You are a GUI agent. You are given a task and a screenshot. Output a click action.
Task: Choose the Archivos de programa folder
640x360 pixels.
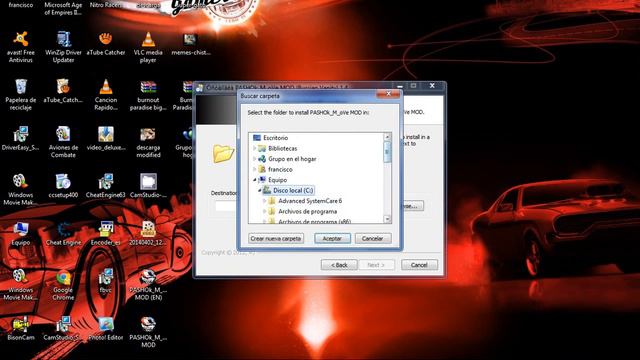point(308,211)
